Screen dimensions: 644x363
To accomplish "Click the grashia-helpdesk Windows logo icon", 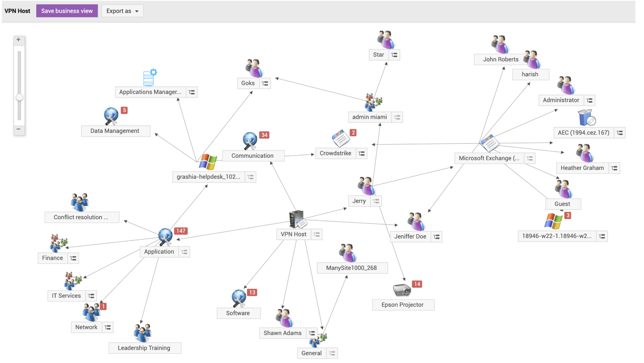I will click(208, 162).
